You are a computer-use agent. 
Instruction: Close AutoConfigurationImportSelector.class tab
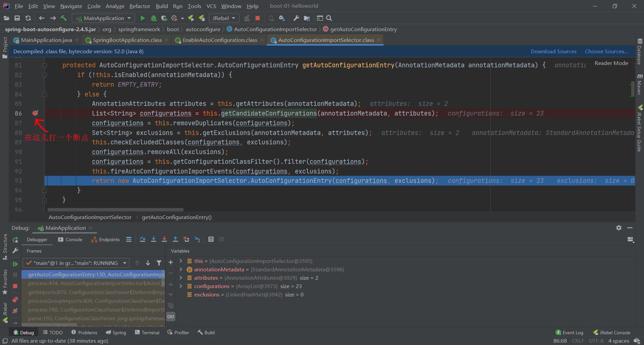379,40
